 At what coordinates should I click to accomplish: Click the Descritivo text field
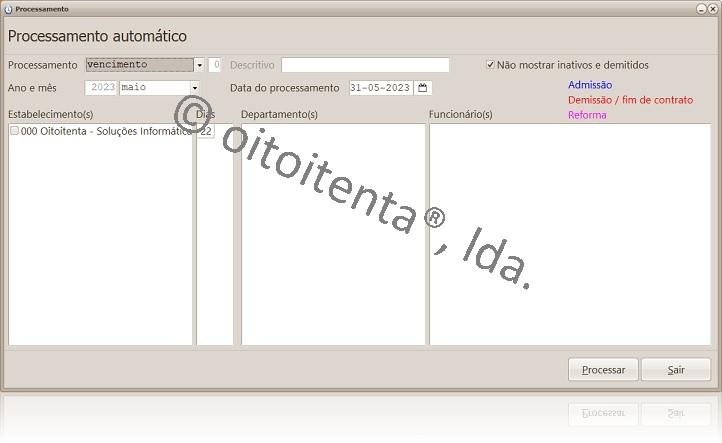[364, 65]
